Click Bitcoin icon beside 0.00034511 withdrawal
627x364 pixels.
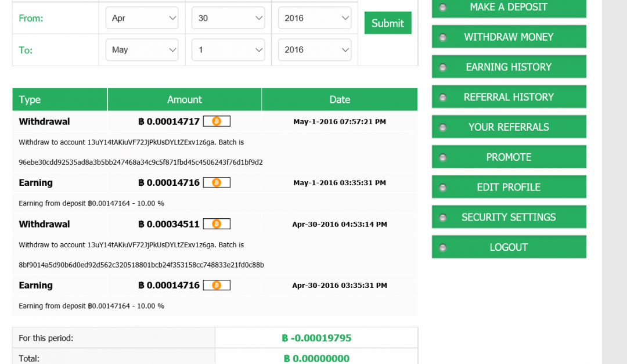217,224
